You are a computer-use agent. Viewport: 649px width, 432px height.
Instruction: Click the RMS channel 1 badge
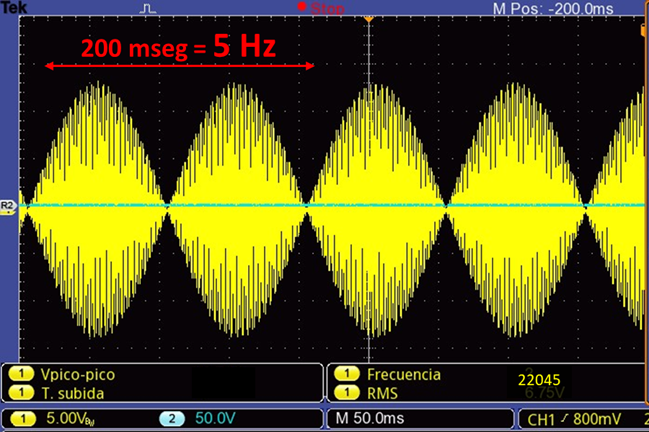coord(347,393)
